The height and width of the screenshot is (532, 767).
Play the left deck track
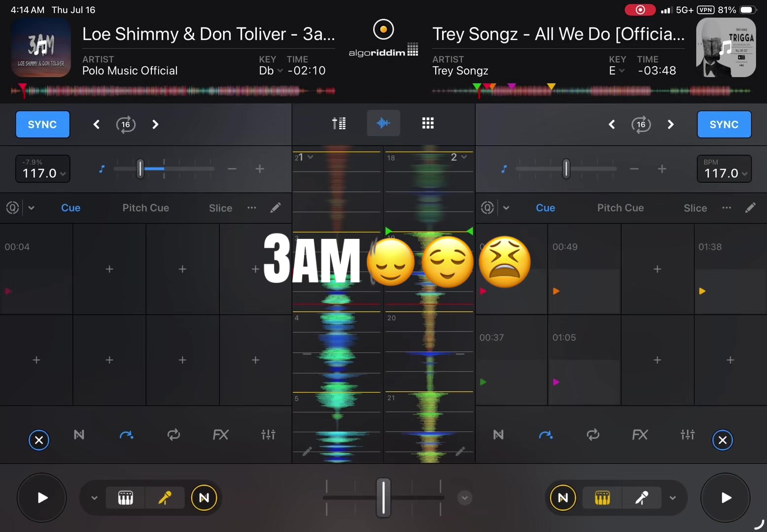coord(42,498)
